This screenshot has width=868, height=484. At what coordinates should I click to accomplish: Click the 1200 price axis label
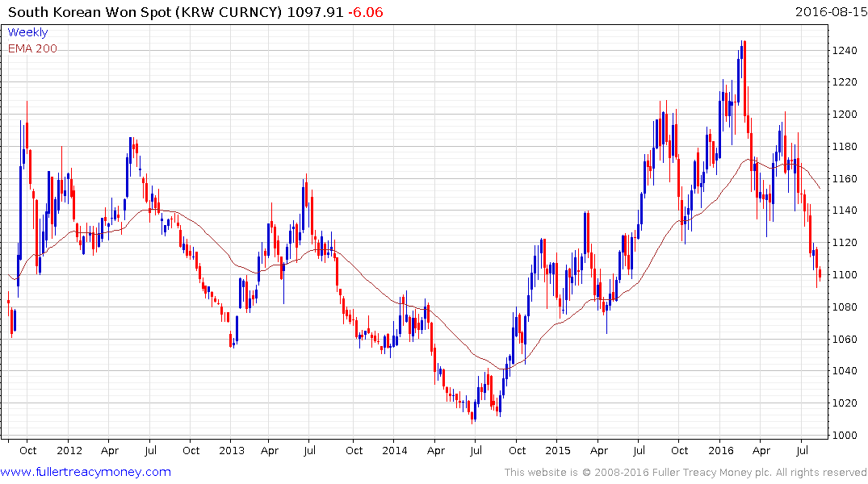pyautogui.click(x=845, y=115)
